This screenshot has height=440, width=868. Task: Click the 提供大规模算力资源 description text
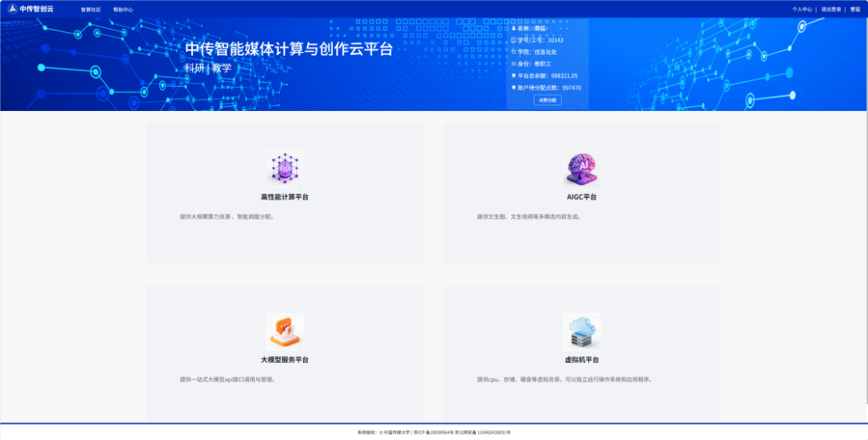(227, 216)
